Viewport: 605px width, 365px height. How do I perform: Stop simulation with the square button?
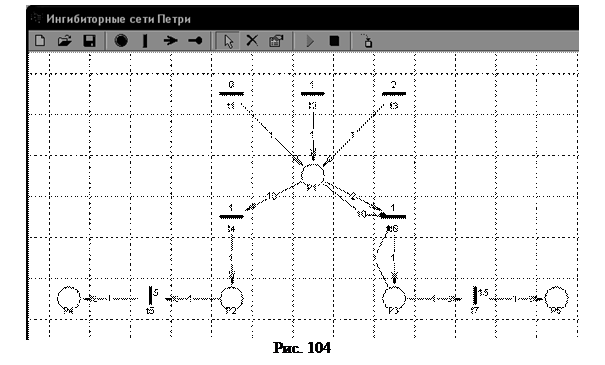point(334,41)
